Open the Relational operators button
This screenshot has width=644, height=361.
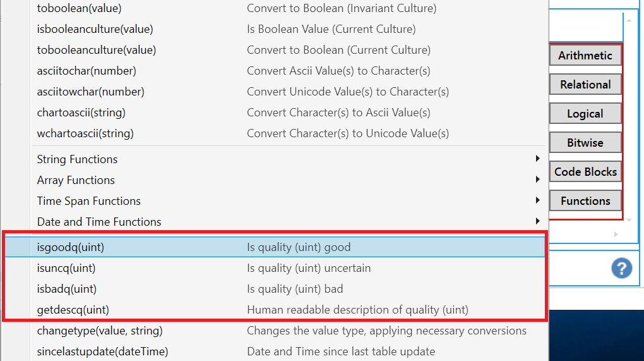tap(585, 85)
